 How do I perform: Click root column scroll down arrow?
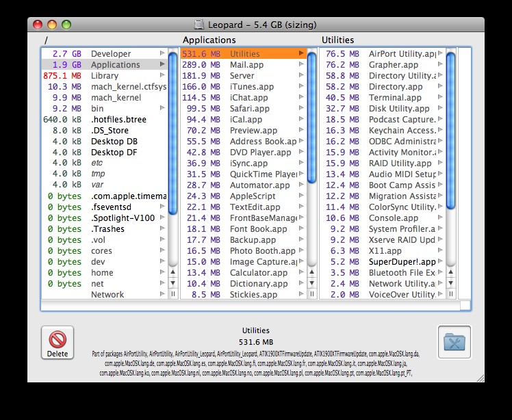[173, 283]
